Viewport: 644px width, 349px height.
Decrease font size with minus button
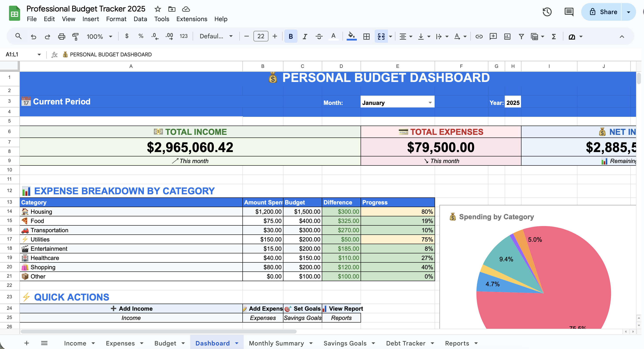coord(246,37)
